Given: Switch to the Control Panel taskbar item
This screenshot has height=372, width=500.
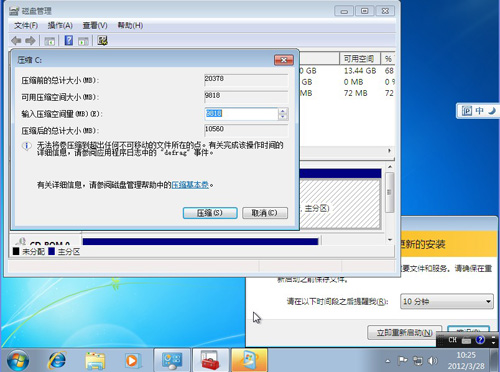Looking at the screenshot, I should tap(172, 360).
